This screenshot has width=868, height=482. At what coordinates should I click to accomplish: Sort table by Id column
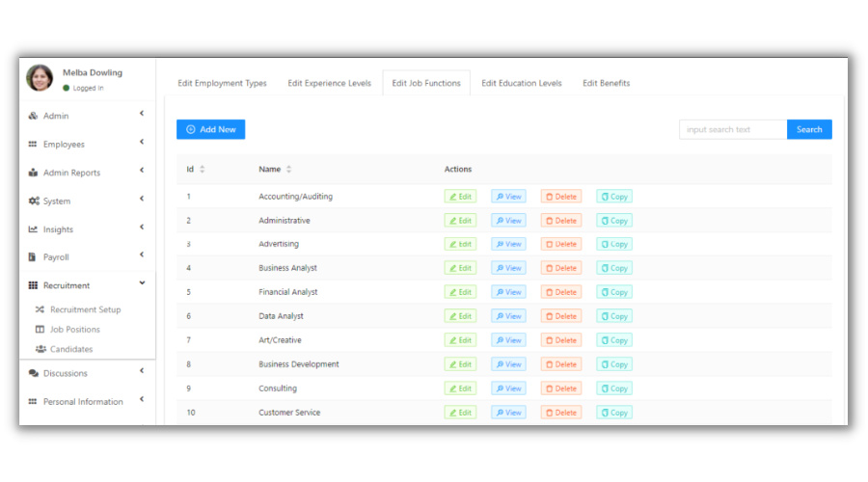[x=202, y=170]
